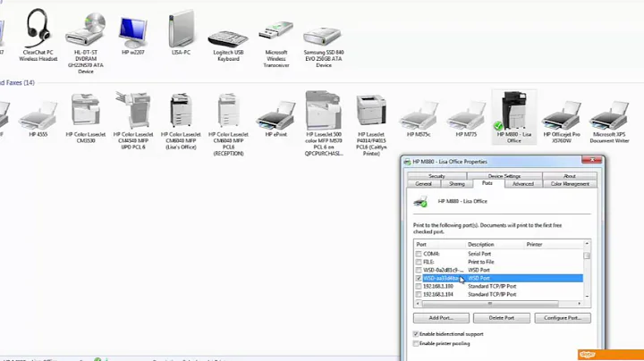Screen dimensions: 644x361
Task: Switch to the Advanced tab
Action: coord(523,184)
